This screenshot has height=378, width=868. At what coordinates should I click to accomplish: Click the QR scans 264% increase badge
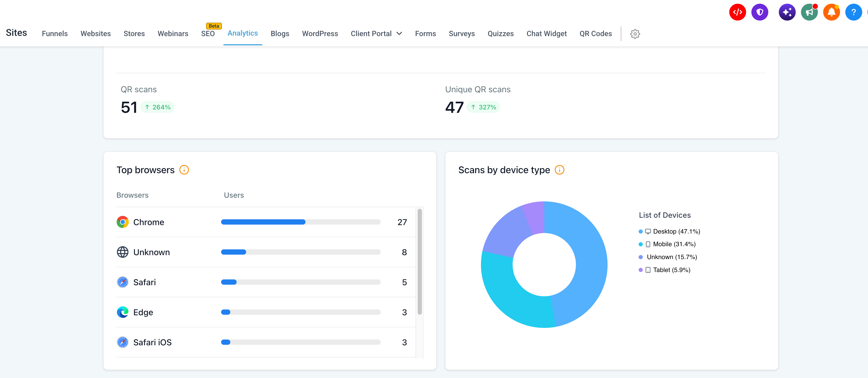point(157,107)
